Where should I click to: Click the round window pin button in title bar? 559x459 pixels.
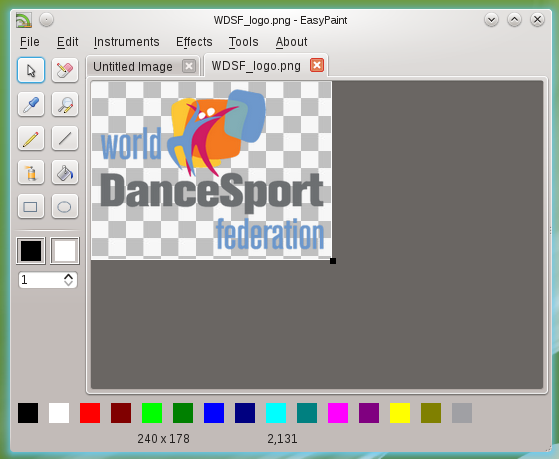(46, 20)
